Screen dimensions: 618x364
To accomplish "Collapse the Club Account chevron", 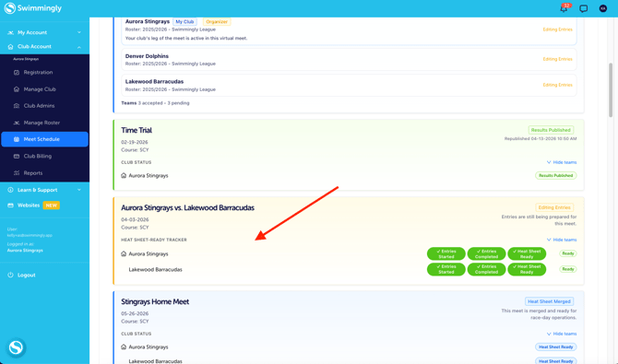I will click(x=79, y=47).
